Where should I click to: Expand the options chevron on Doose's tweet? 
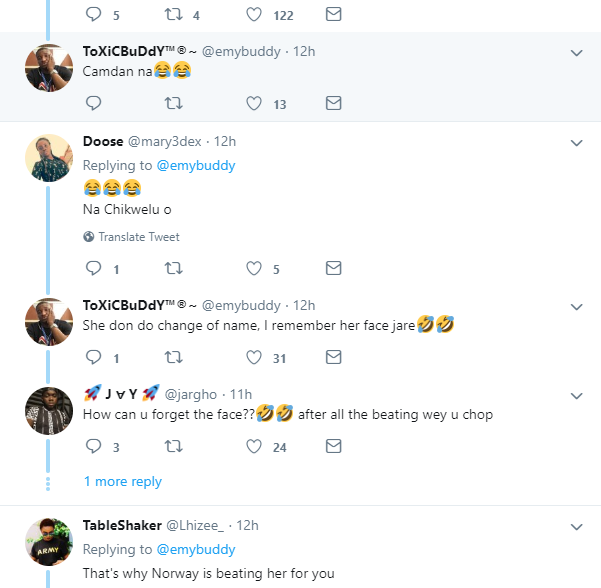(x=576, y=143)
